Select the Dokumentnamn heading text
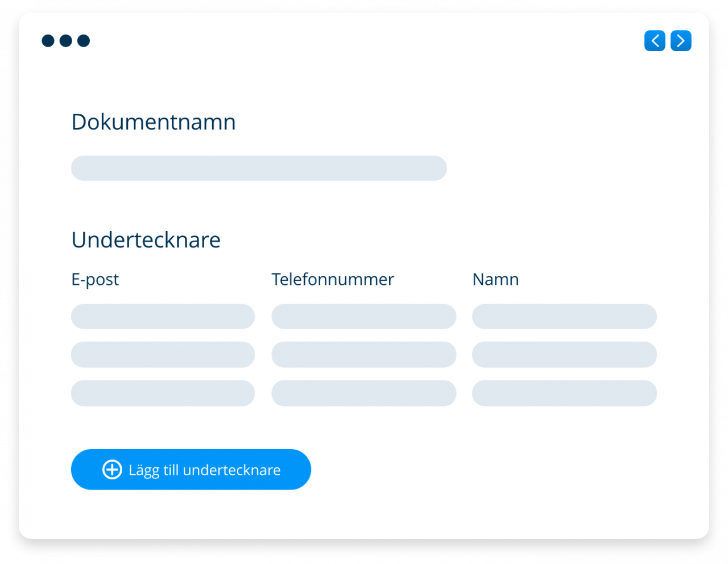 pyautogui.click(x=154, y=122)
